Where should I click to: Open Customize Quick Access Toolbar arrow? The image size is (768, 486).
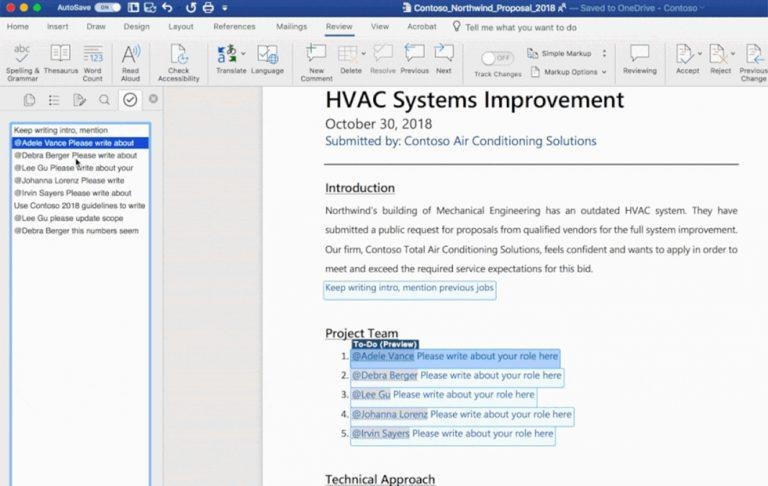tap(225, 8)
